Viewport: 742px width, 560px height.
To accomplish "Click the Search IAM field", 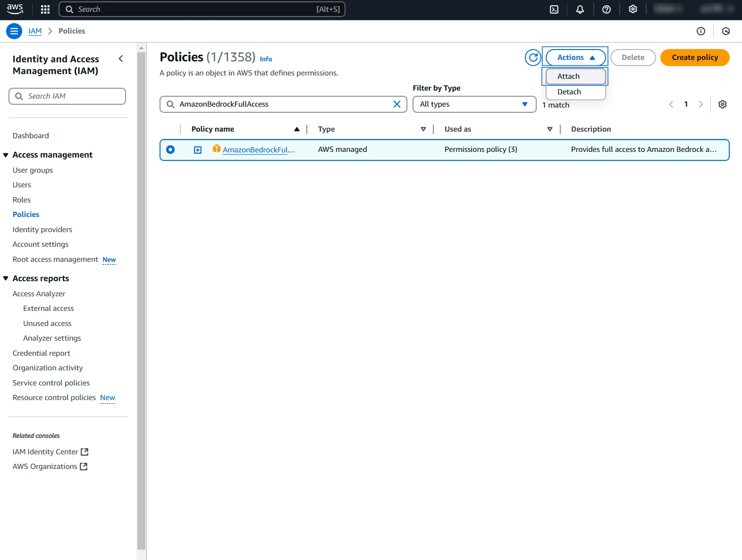I will (67, 96).
